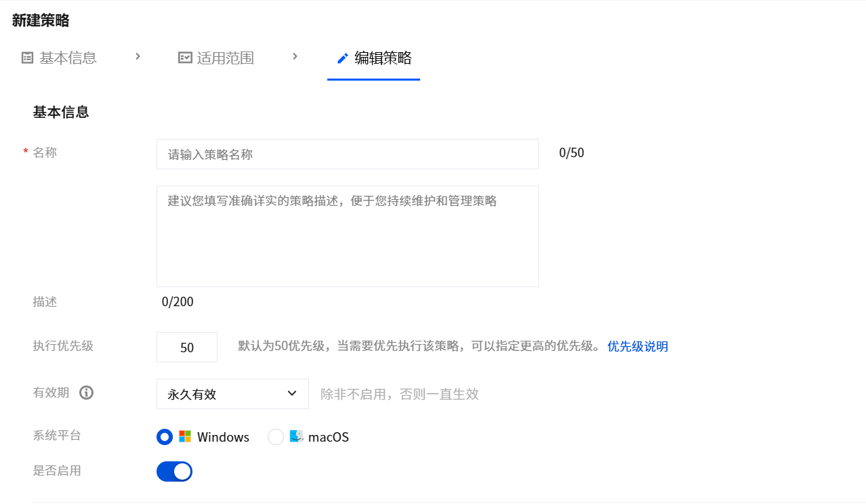Click the 执行优先级 number field
The image size is (866, 504).
(187, 348)
